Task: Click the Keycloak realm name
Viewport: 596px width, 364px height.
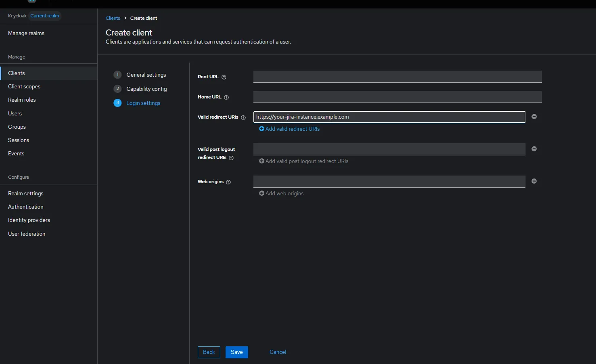Action: (17, 16)
